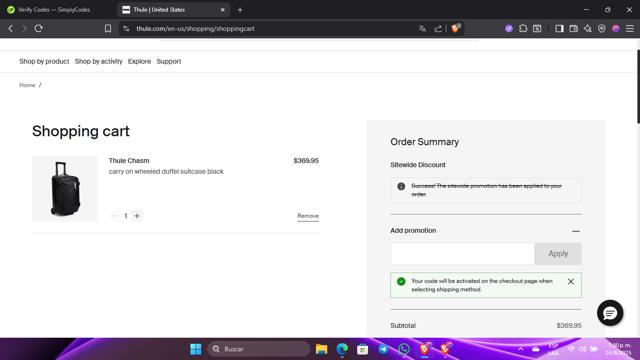
Task: Open Shop by product menu
Action: 44,61
